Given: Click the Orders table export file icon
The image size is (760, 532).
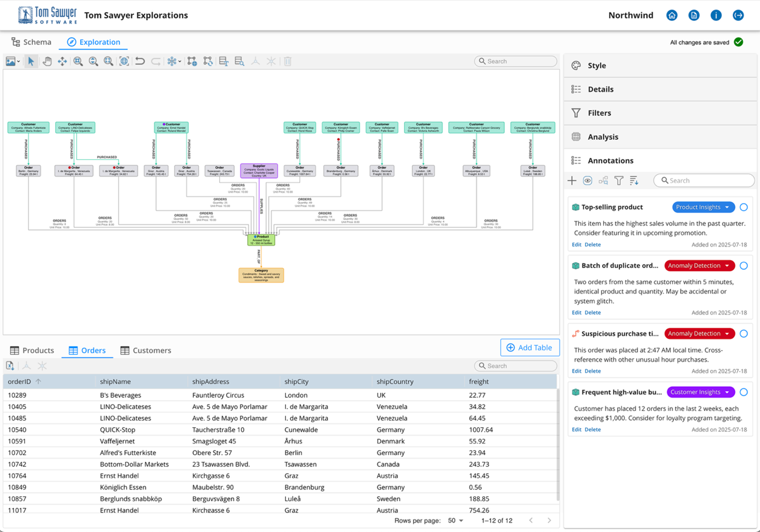Looking at the screenshot, I should pos(10,366).
